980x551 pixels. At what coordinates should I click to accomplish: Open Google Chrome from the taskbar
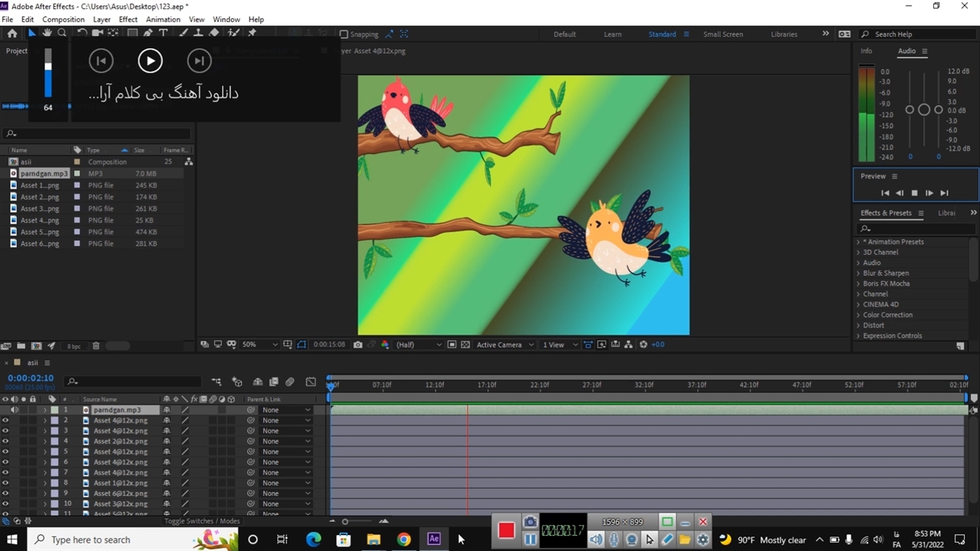pos(403,540)
